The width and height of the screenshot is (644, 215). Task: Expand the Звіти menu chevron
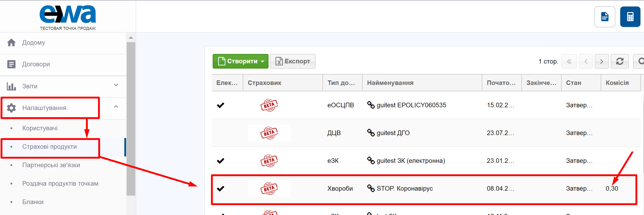tap(116, 85)
